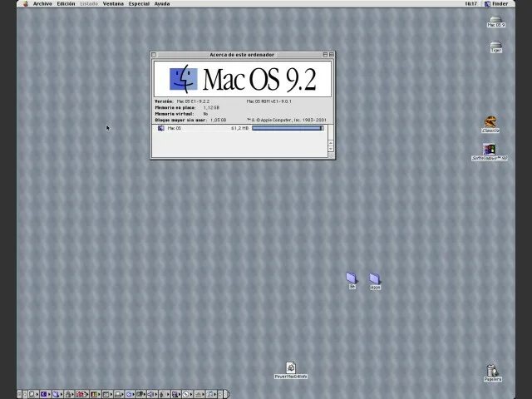The width and height of the screenshot is (532, 399).
Task: Click the 16:17 menu bar clock
Action: click(x=470, y=3)
